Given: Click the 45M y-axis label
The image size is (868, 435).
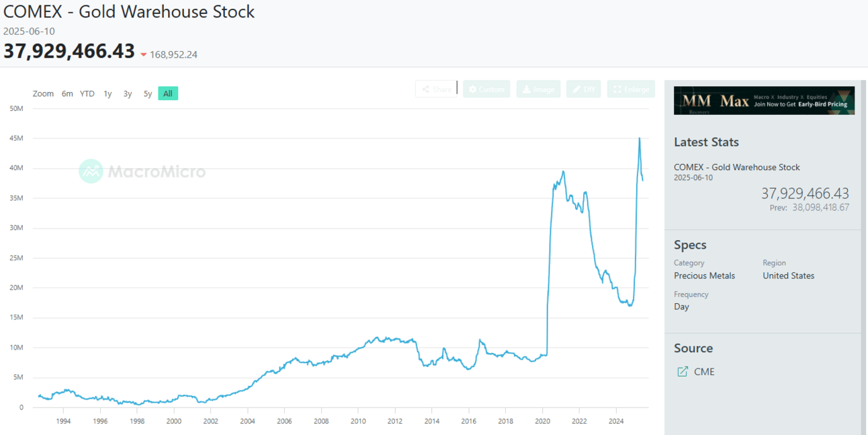Looking at the screenshot, I should (17, 138).
